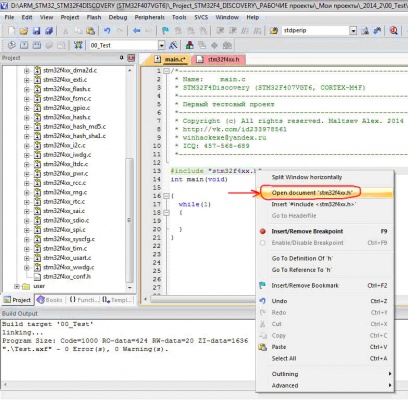The height and width of the screenshot is (400, 408).
Task: Open the Flash menu
Action: pos(94,17)
